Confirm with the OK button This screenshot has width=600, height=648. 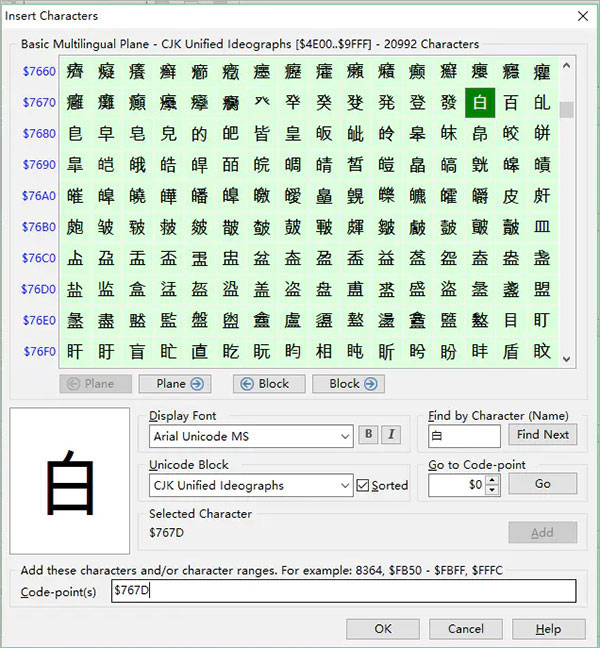point(383,629)
